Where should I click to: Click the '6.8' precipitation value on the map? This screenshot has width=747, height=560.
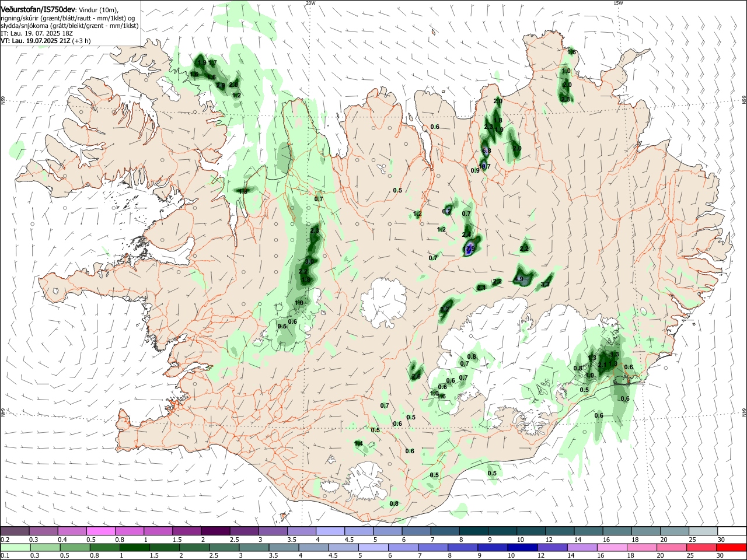(x=487, y=150)
